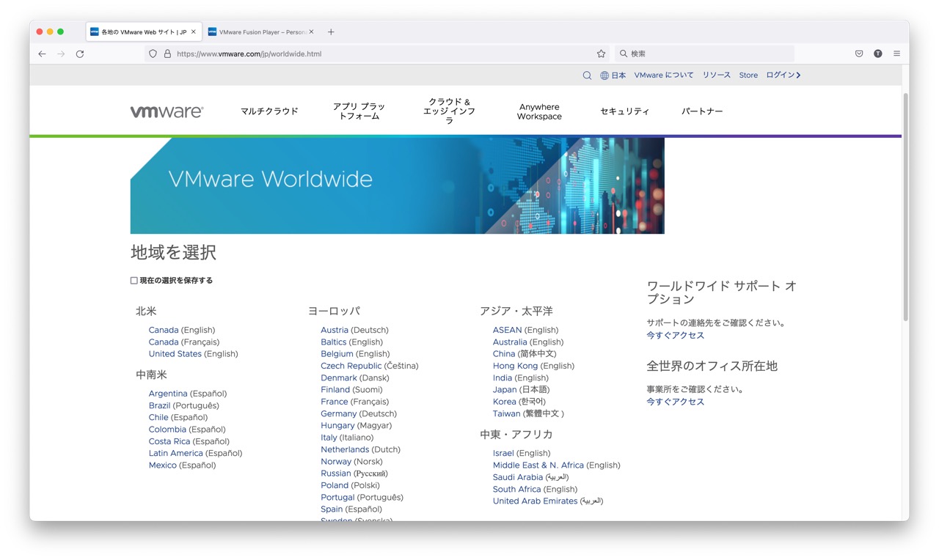
Task: Open the Anywhere Workspace menu
Action: (539, 111)
